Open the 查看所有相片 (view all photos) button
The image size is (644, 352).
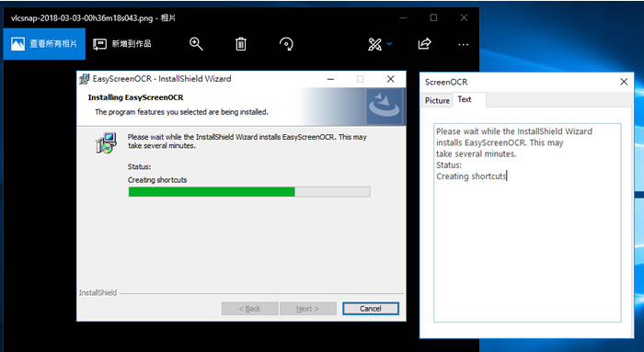(44, 43)
